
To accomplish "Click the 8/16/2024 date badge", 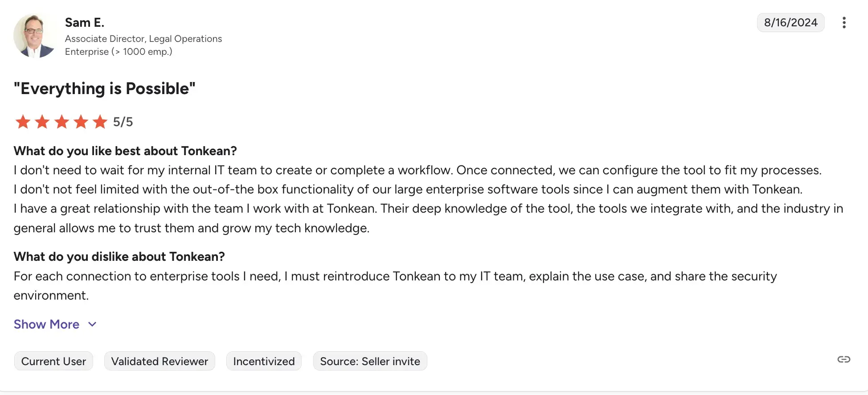I will [x=790, y=23].
